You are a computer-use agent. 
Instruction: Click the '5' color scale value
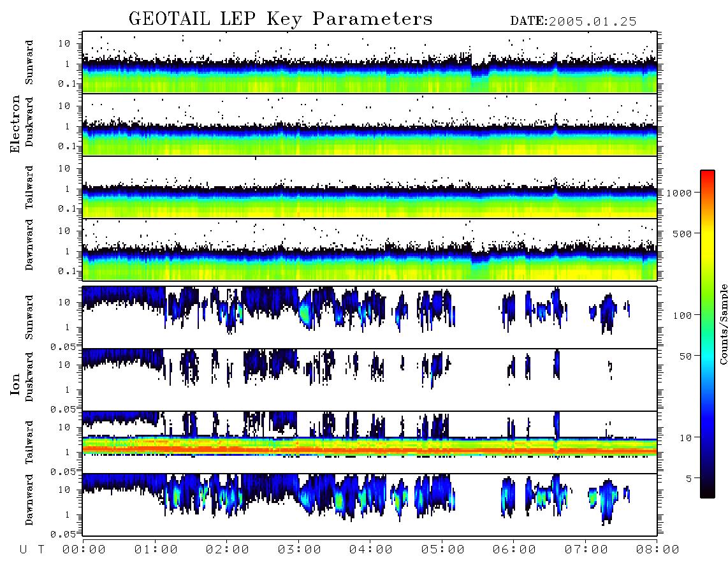(688, 479)
